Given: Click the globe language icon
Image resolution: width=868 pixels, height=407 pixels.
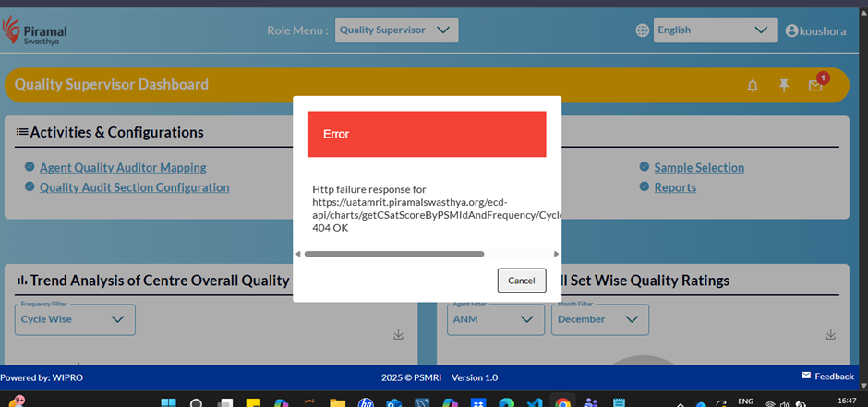Looking at the screenshot, I should point(642,30).
